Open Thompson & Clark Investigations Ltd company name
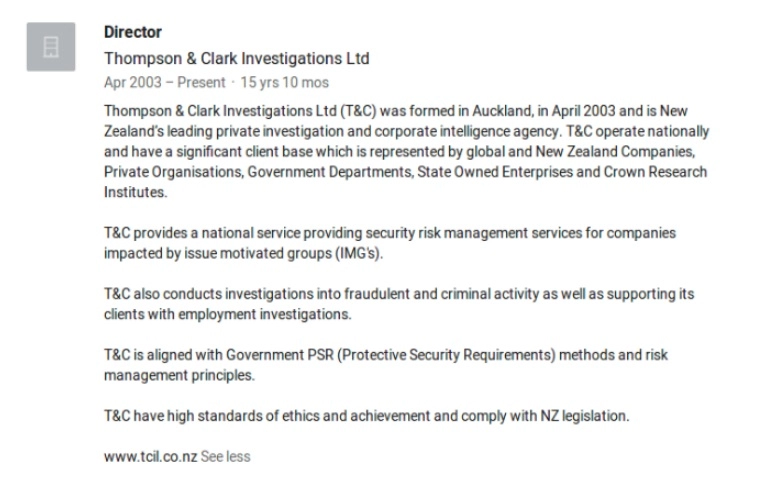Image resolution: width=783 pixels, height=479 pixels. click(x=237, y=58)
